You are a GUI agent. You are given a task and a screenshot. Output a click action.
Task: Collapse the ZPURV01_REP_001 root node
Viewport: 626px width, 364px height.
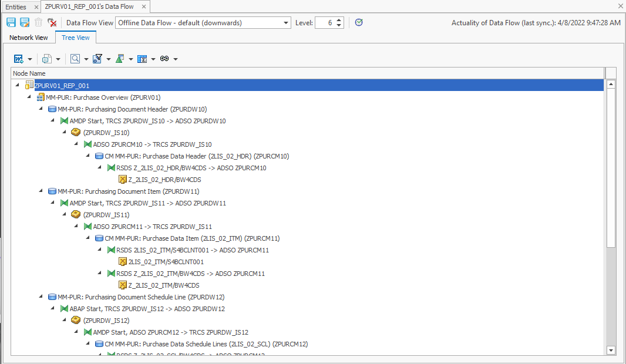(16, 85)
